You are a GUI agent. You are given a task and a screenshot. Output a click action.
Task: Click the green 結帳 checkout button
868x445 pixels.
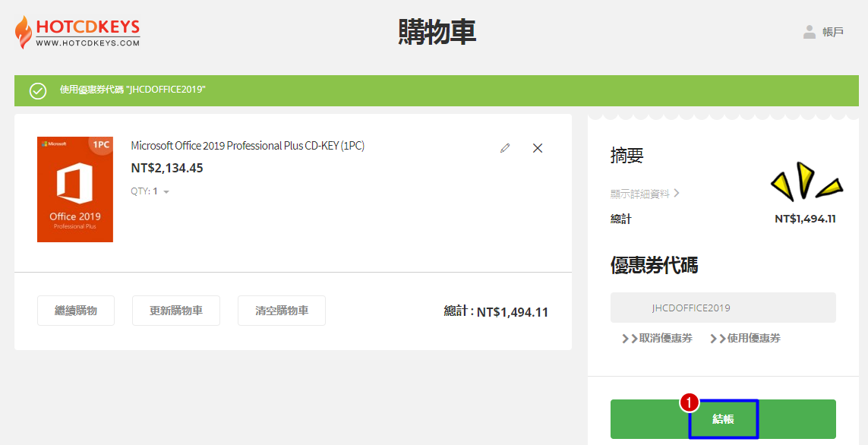723,419
